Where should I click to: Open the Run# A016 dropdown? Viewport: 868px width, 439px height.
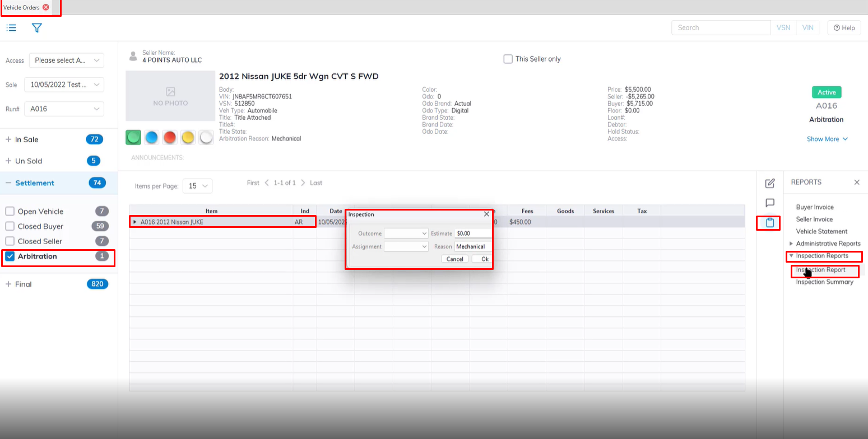(x=64, y=109)
